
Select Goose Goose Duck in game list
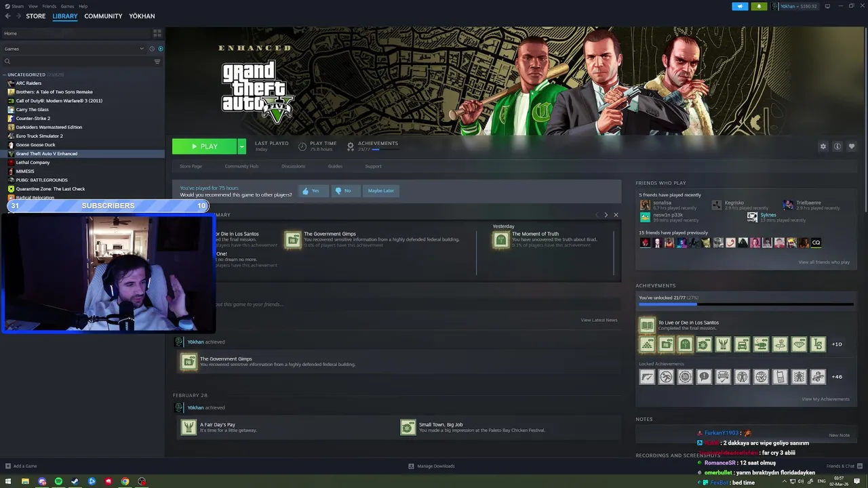coord(35,145)
